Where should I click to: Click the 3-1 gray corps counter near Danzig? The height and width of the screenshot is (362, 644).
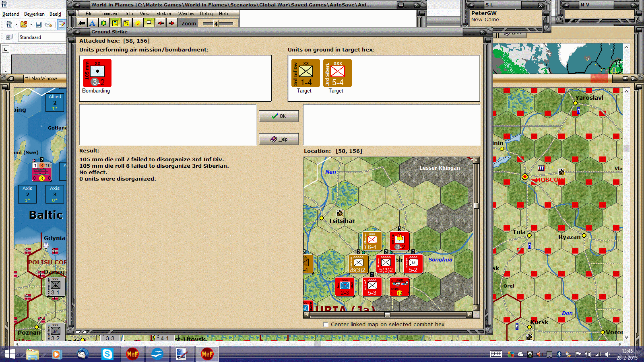(56, 286)
